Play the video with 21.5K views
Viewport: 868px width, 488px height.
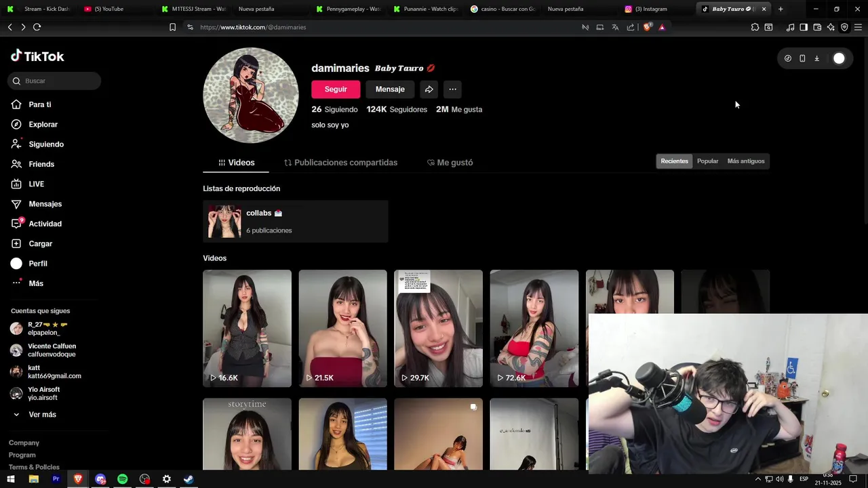pos(342,328)
